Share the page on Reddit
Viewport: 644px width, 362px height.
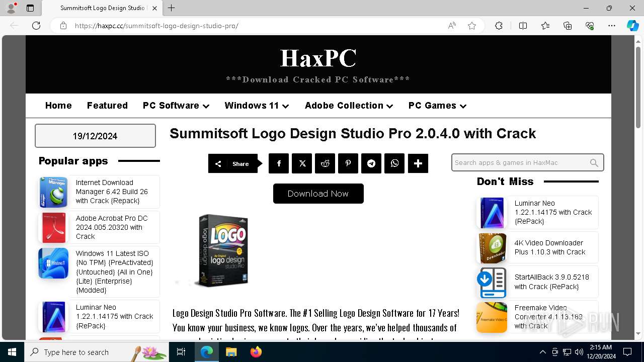[325, 163]
